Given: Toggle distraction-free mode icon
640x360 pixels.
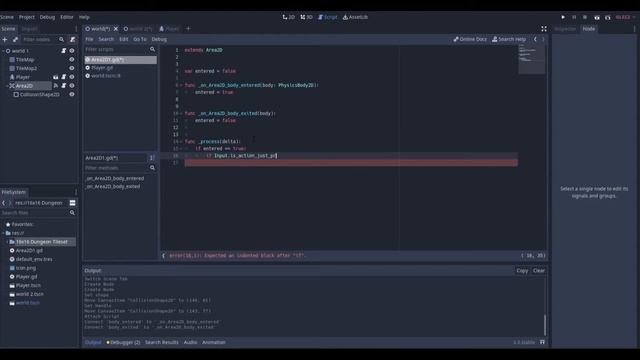Looking at the screenshot, I should 544,29.
